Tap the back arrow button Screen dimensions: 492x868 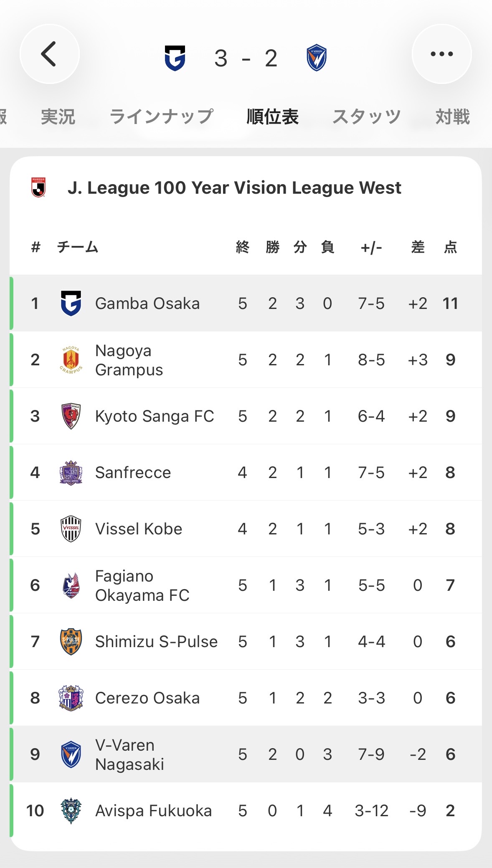point(49,54)
